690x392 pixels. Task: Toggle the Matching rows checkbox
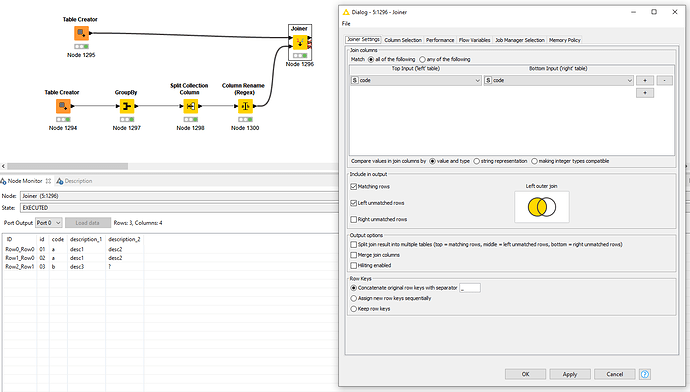[353, 187]
